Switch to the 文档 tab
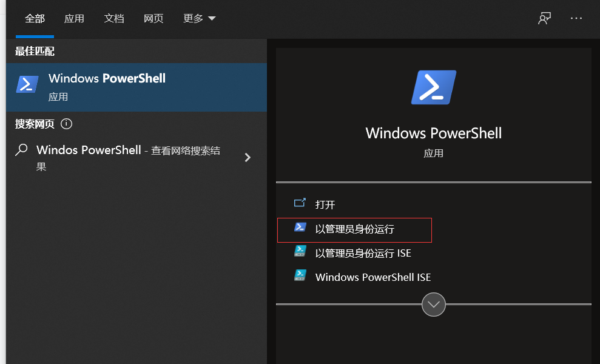The height and width of the screenshot is (364, 600). click(x=114, y=19)
